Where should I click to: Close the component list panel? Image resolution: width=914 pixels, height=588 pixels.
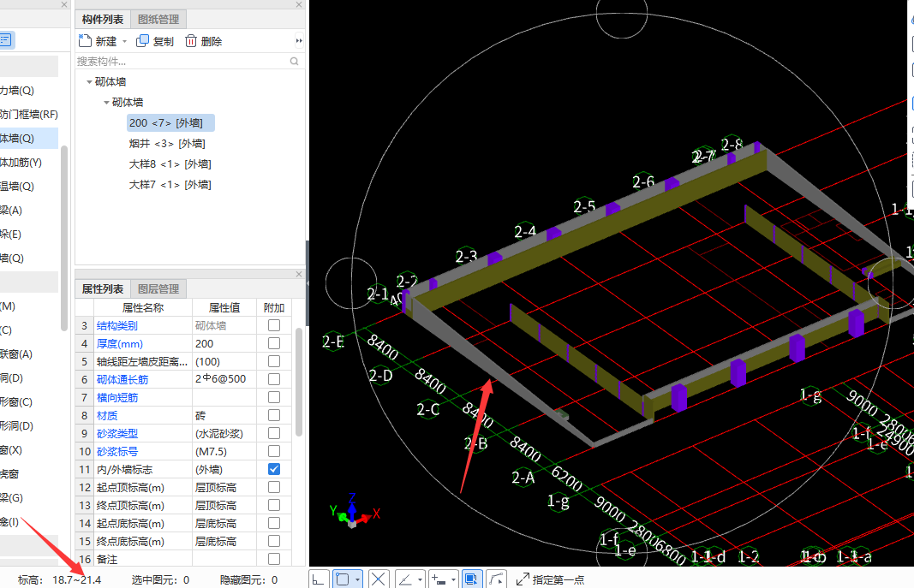click(x=299, y=4)
